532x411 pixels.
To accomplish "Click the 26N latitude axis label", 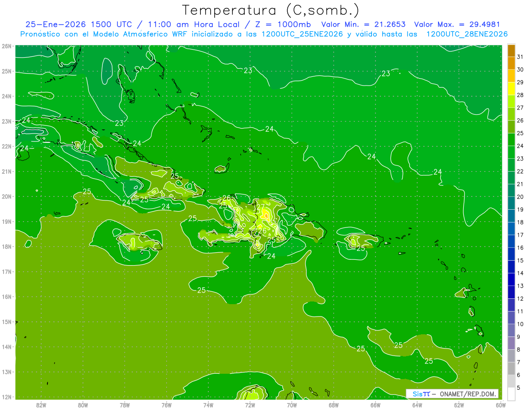I will [6, 46].
